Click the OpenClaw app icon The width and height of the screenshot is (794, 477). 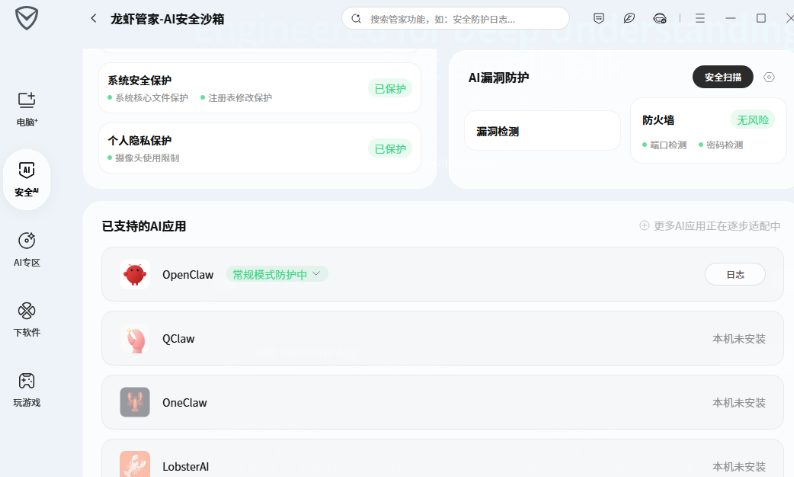(x=135, y=274)
